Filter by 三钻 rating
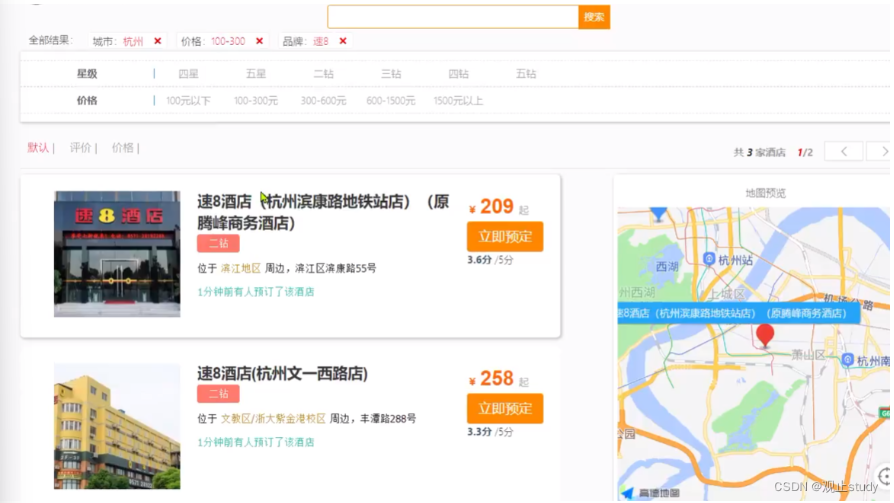Image resolution: width=894 pixels, height=503 pixels. (x=391, y=74)
